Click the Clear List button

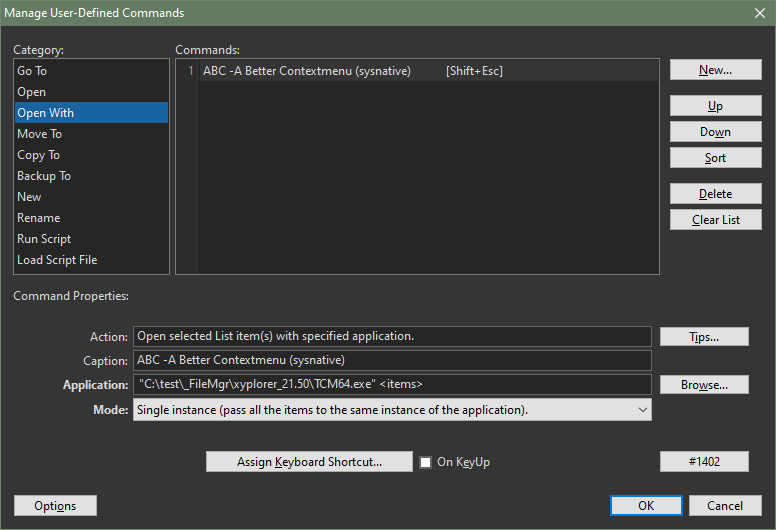(716, 220)
